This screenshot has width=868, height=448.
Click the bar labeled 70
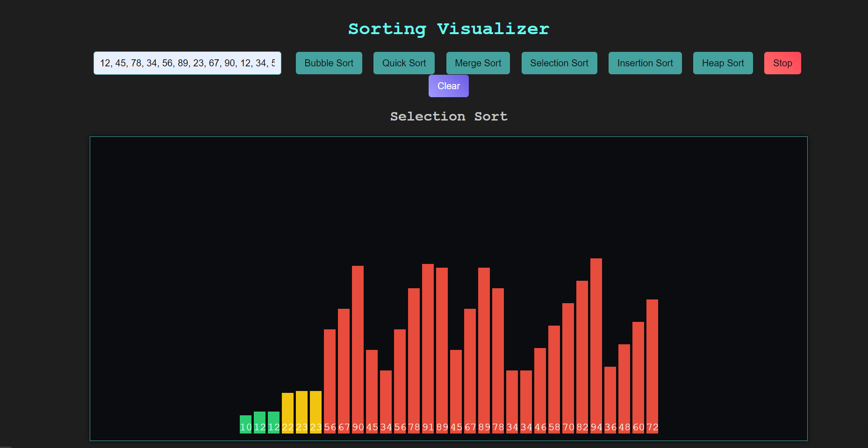tap(568, 368)
